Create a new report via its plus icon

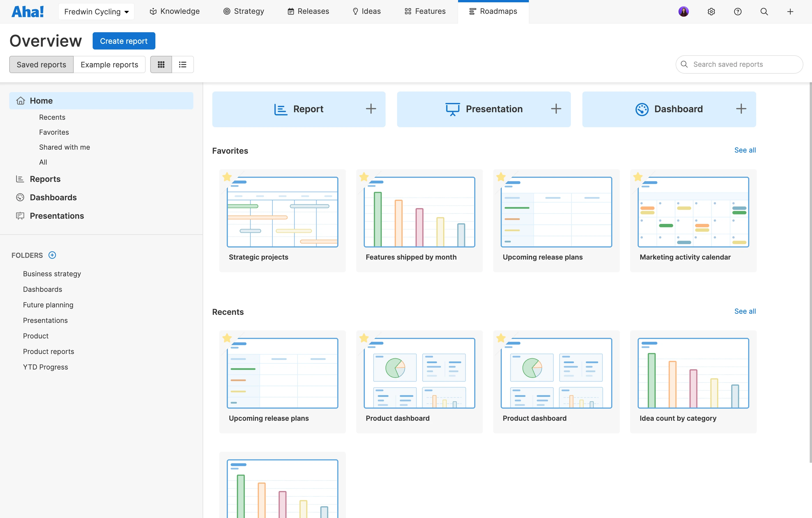pyautogui.click(x=370, y=108)
